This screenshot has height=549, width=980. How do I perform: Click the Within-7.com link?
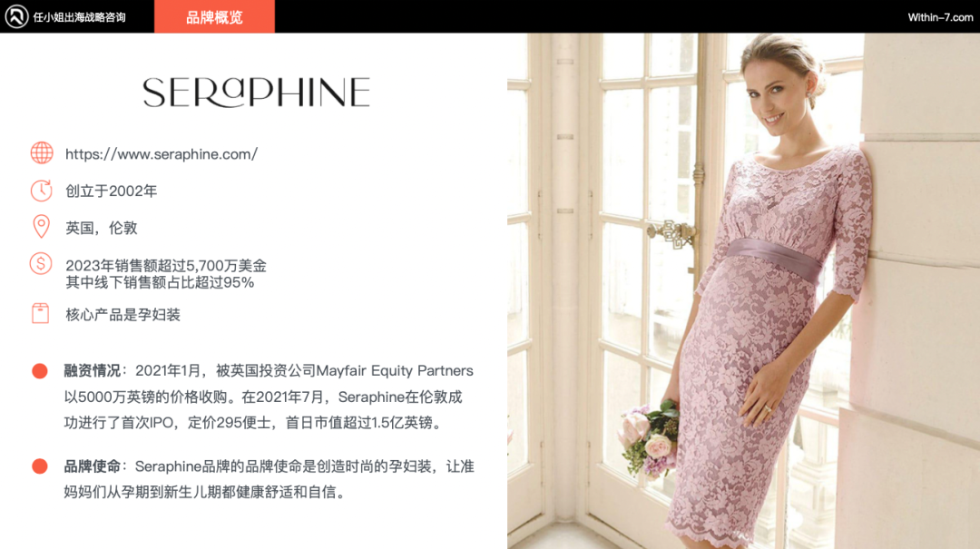coord(940,17)
